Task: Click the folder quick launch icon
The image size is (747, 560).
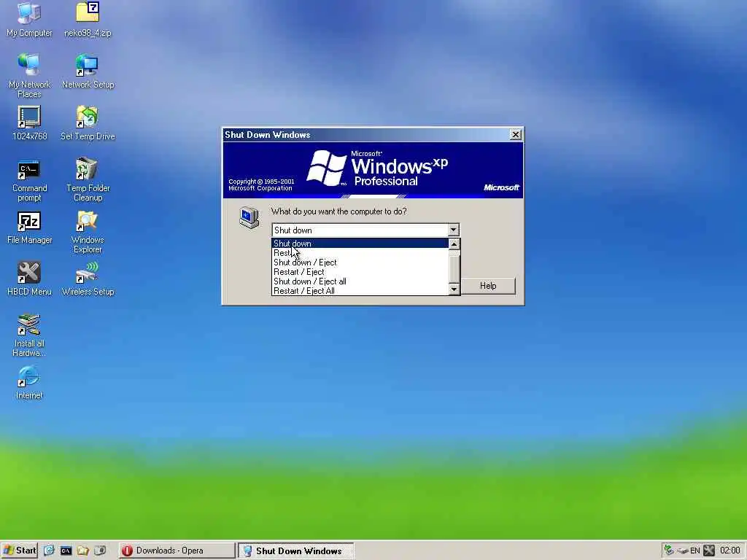Action: point(83,551)
